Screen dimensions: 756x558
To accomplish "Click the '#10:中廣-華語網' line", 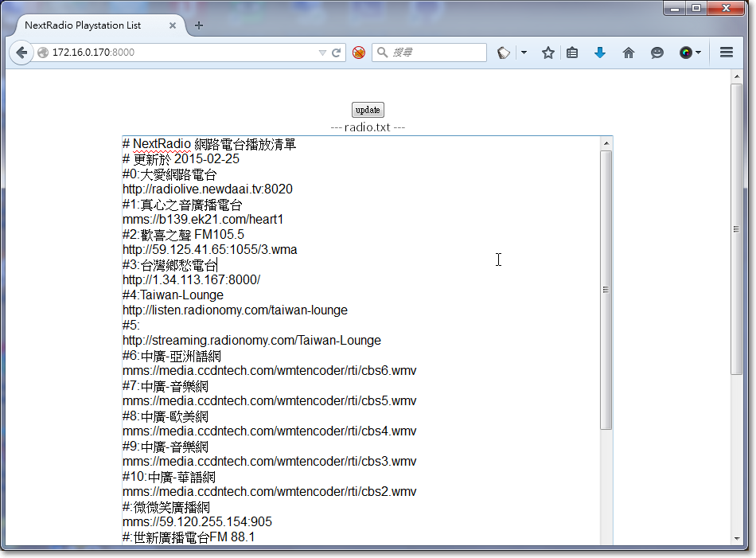I will tap(169, 477).
